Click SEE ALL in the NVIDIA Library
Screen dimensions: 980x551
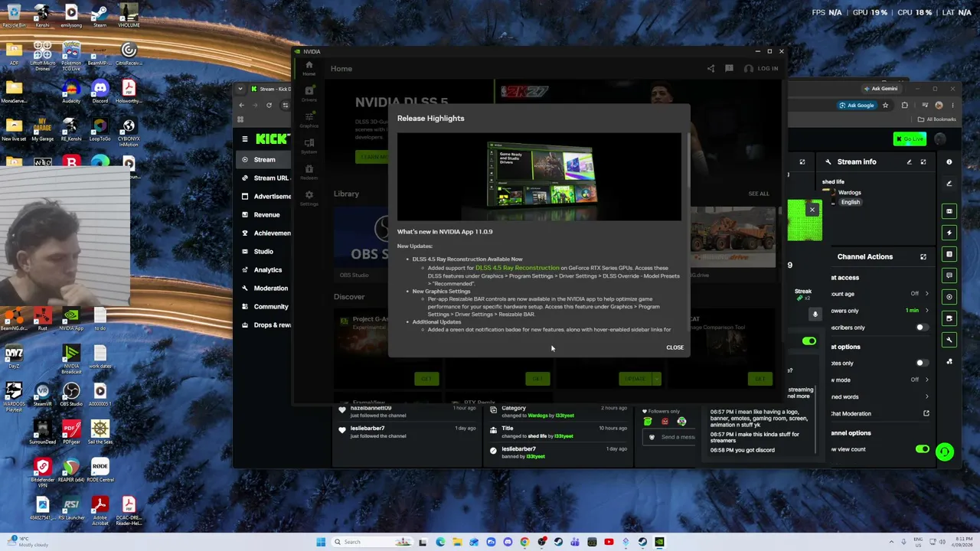[x=759, y=194]
